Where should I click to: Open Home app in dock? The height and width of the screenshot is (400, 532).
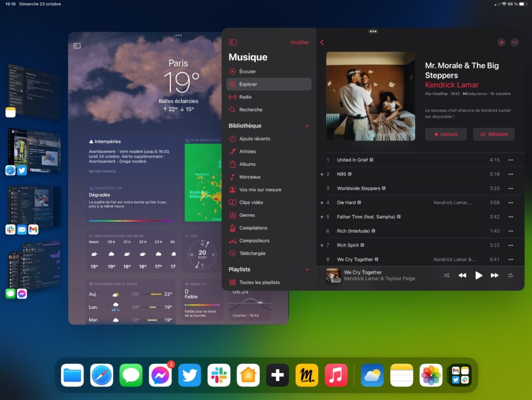(248, 375)
